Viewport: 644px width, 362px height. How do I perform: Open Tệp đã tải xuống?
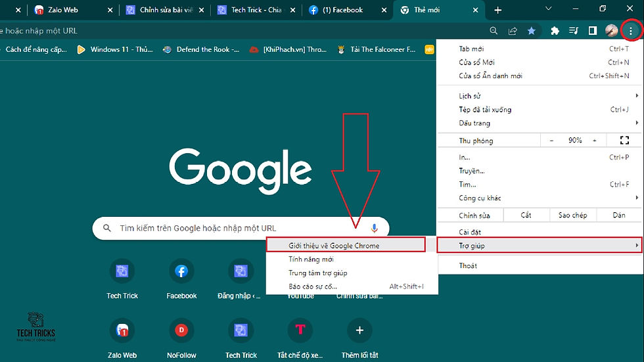click(x=540, y=110)
